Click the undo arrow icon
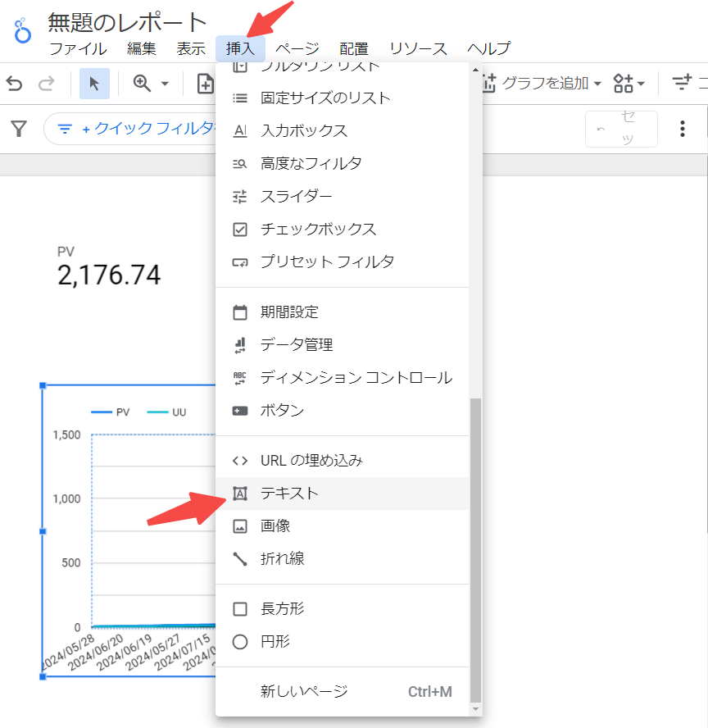Image resolution: width=708 pixels, height=728 pixels. (15, 84)
